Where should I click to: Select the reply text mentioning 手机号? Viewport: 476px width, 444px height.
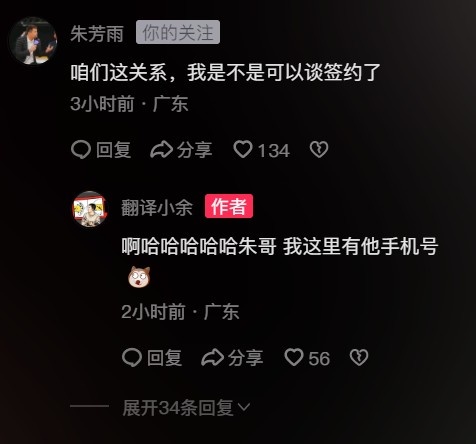coord(280,246)
